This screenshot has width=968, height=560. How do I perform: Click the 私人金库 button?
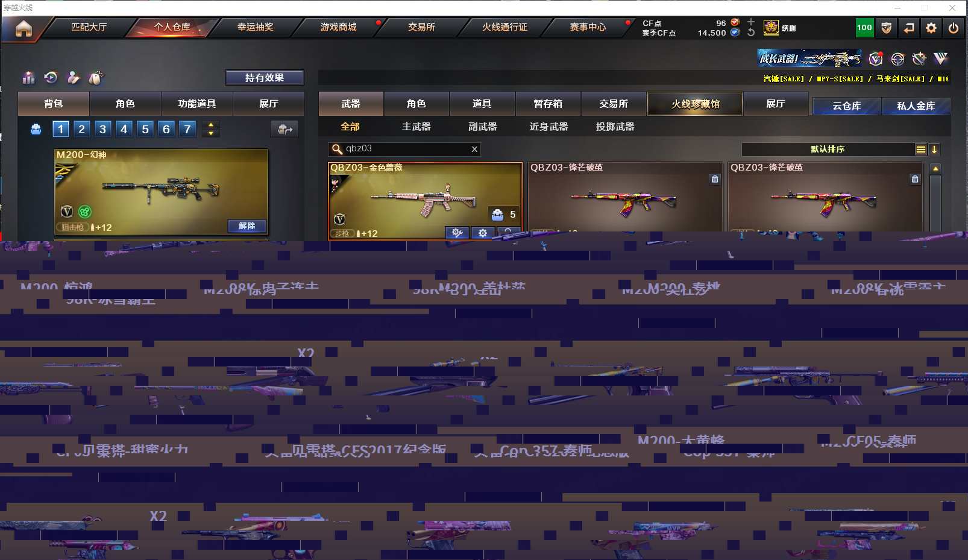(x=916, y=106)
